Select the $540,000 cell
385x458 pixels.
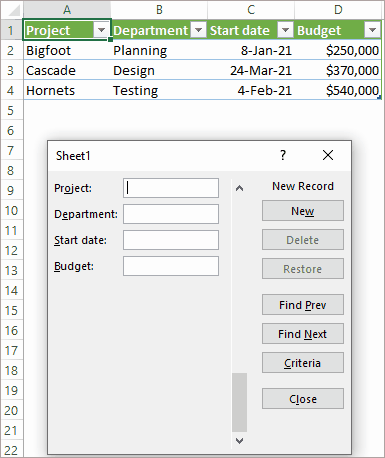tap(338, 90)
